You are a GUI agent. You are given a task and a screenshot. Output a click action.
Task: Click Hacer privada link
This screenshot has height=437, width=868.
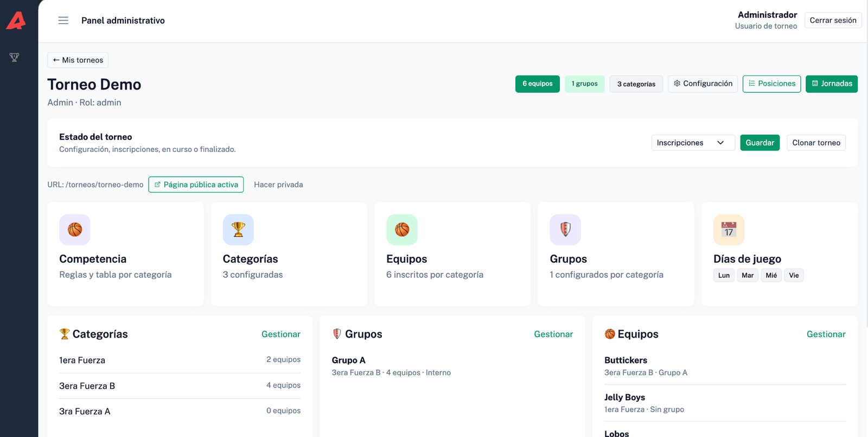[x=278, y=185]
